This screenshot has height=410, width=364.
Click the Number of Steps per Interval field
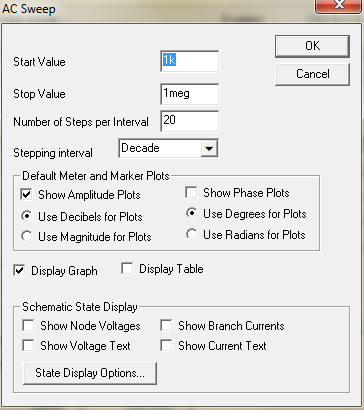(x=190, y=121)
